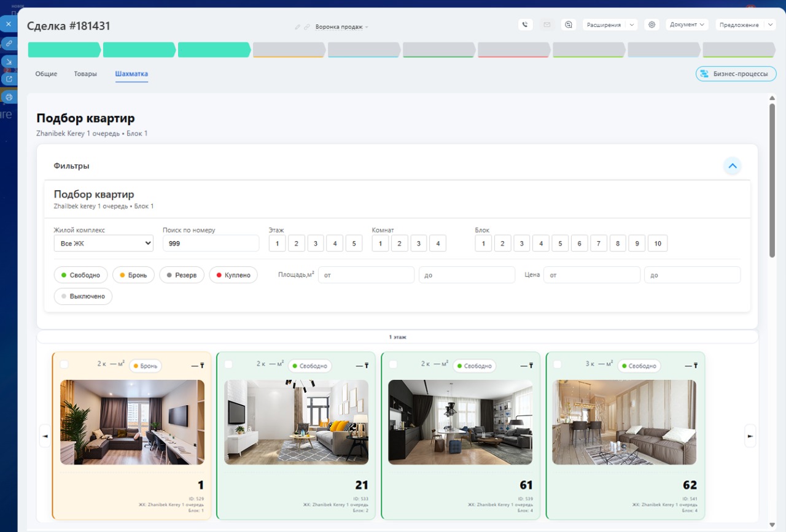
Task: Open deal settings with the gear icon
Action: 652,25
